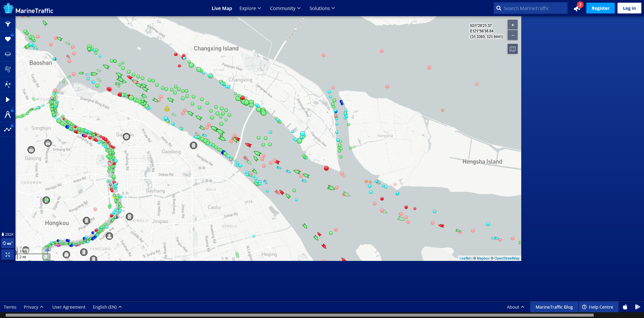Open My Fleets heart icon
This screenshot has height=318, width=644.
point(8,39)
